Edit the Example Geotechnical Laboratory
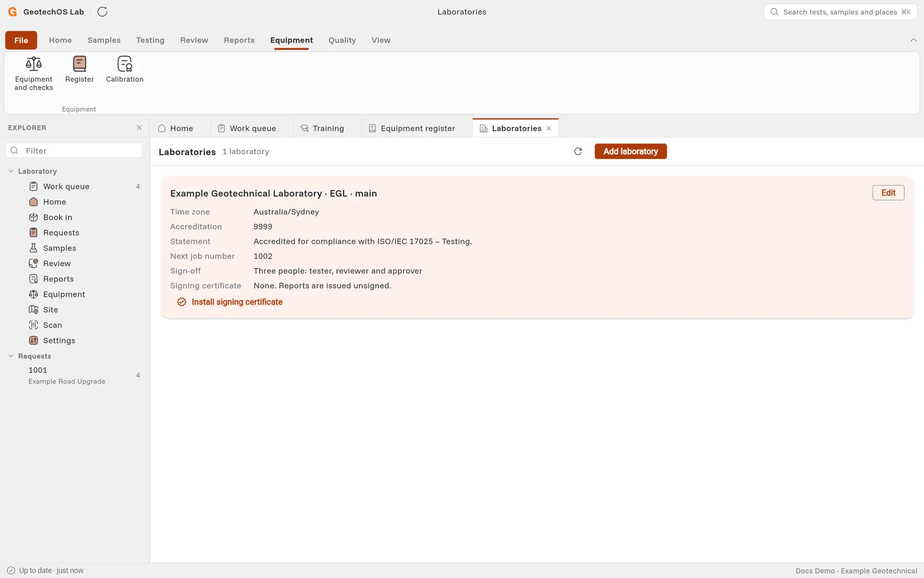Image resolution: width=924 pixels, height=578 pixels. coord(888,193)
